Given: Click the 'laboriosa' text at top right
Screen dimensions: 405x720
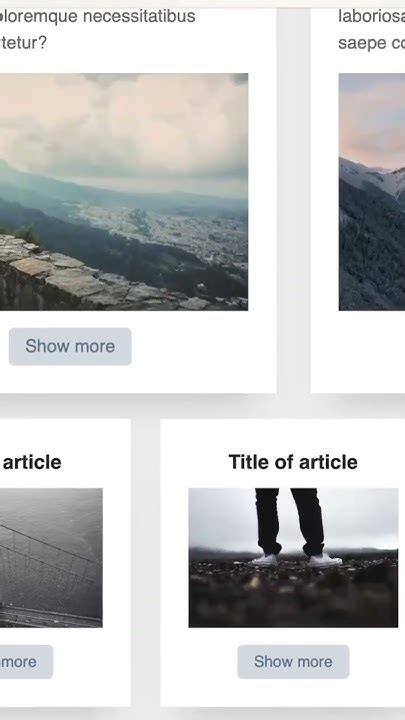Looking at the screenshot, I should 371,17.
